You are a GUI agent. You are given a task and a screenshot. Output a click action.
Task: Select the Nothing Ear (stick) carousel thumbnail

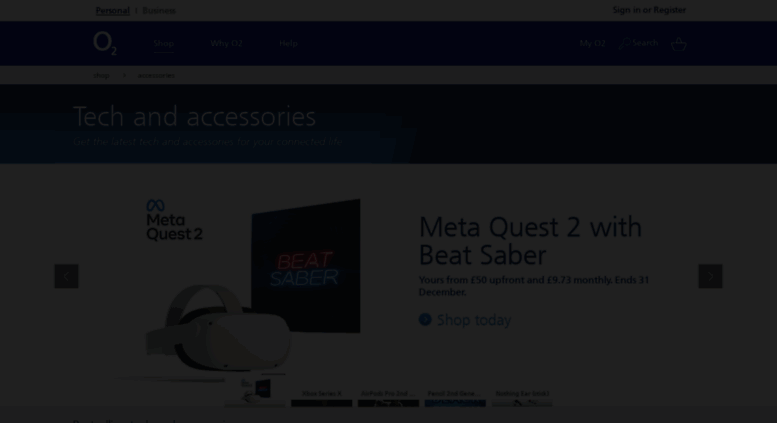(522, 398)
